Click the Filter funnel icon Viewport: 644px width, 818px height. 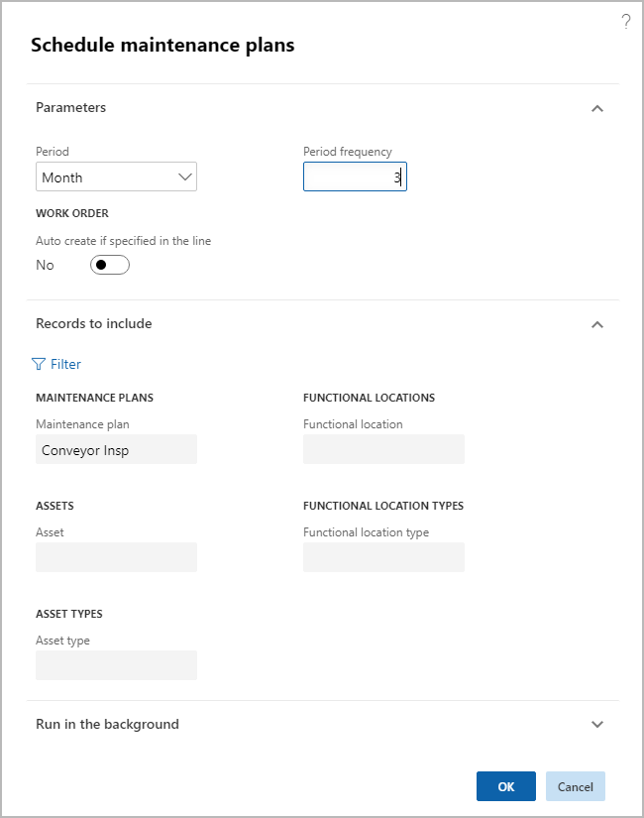[39, 364]
